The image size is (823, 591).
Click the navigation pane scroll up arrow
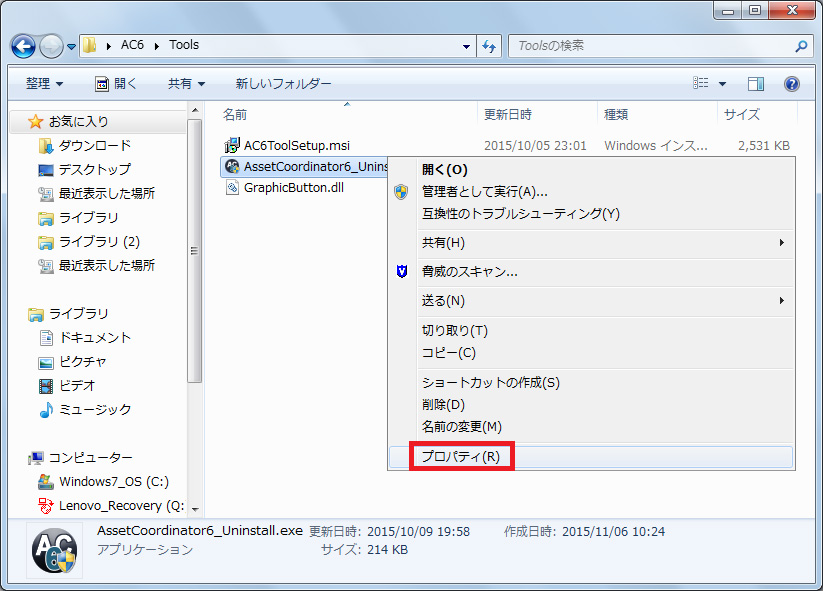click(x=195, y=110)
